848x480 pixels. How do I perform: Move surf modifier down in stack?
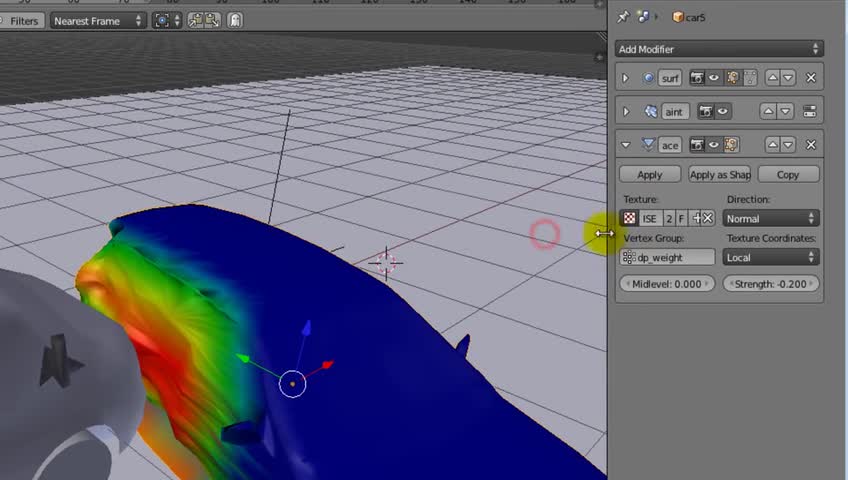(788, 78)
